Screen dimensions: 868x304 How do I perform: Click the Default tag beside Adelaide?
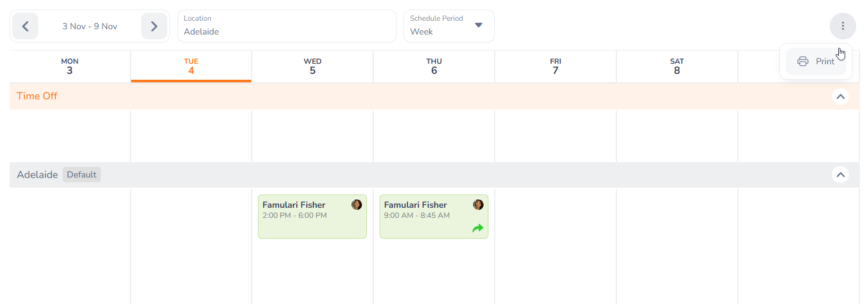[82, 175]
